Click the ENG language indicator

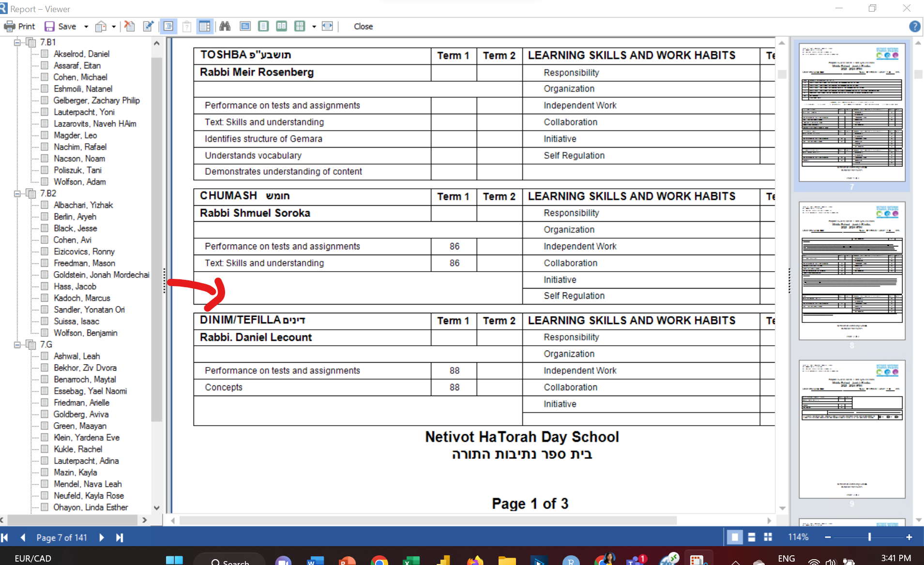tap(787, 558)
